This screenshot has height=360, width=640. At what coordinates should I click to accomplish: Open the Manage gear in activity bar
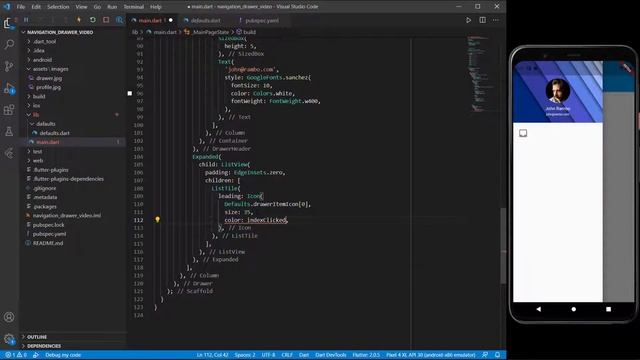9,339
